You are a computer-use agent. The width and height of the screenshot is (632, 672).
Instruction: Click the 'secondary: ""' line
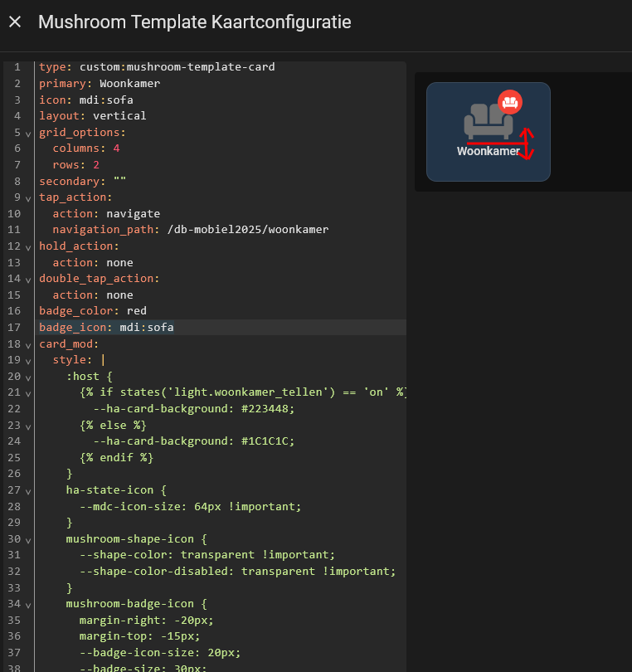pos(83,181)
